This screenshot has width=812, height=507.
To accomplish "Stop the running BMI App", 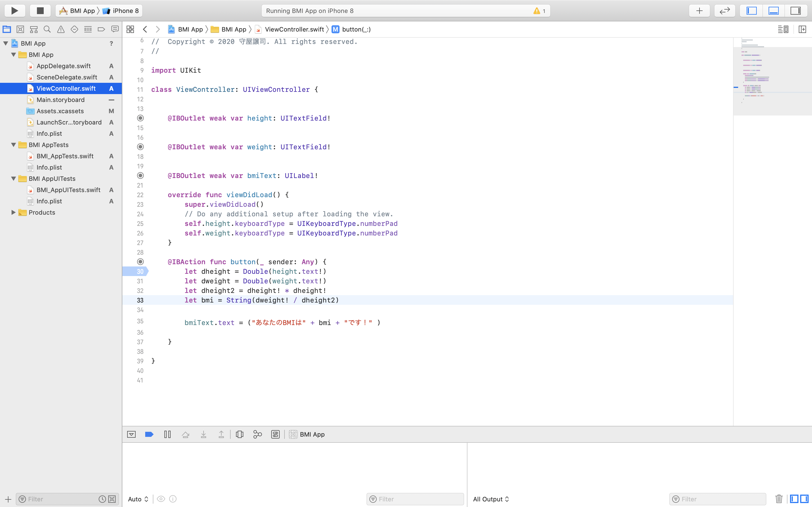I will 40,11.
